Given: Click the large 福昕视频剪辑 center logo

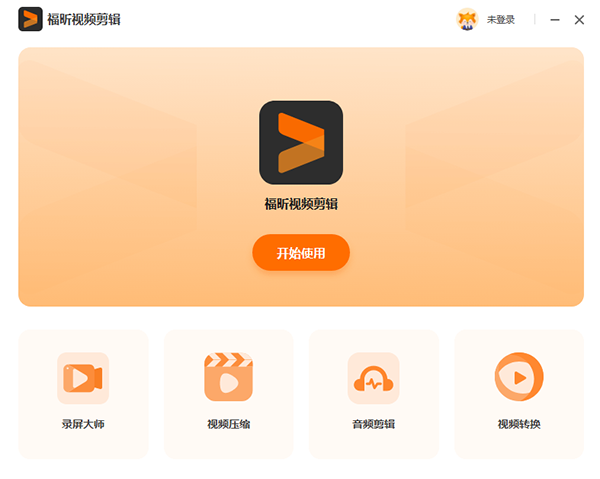Looking at the screenshot, I should point(301,142).
